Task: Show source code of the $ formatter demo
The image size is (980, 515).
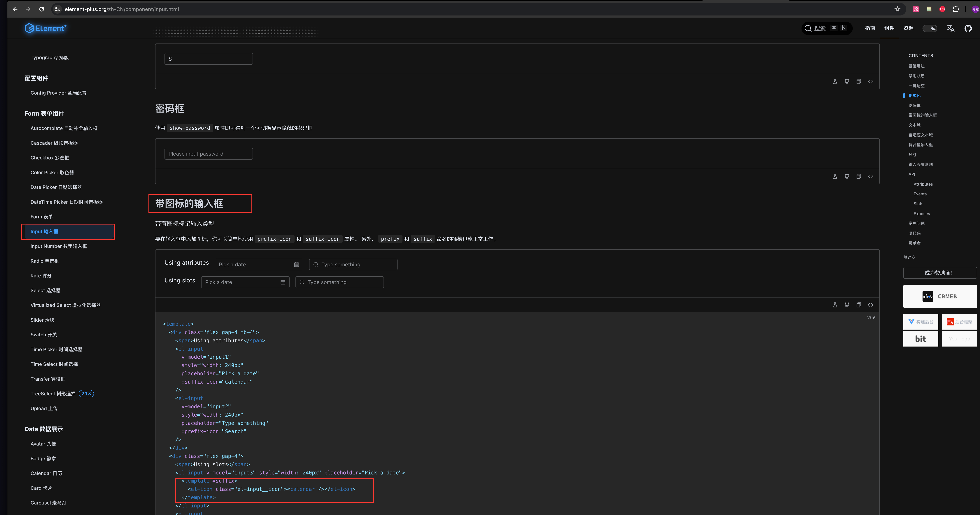Action: tap(870, 81)
